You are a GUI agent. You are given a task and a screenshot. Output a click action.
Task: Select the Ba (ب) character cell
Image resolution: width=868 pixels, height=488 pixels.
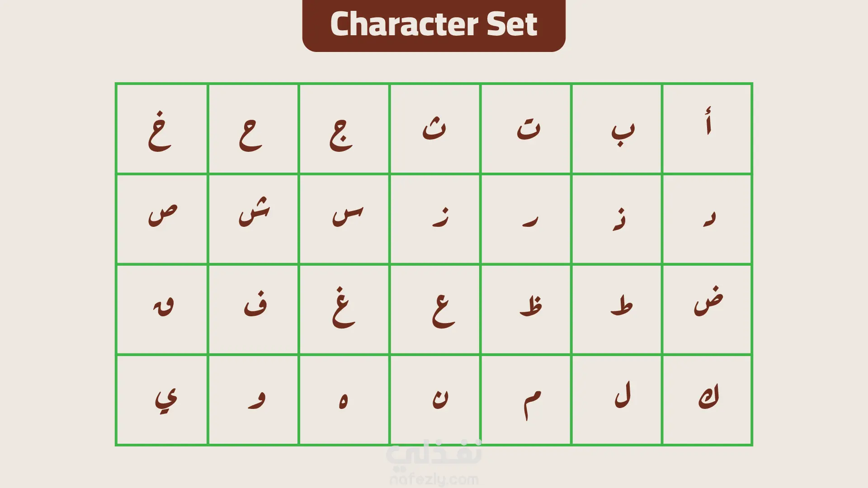(617, 129)
